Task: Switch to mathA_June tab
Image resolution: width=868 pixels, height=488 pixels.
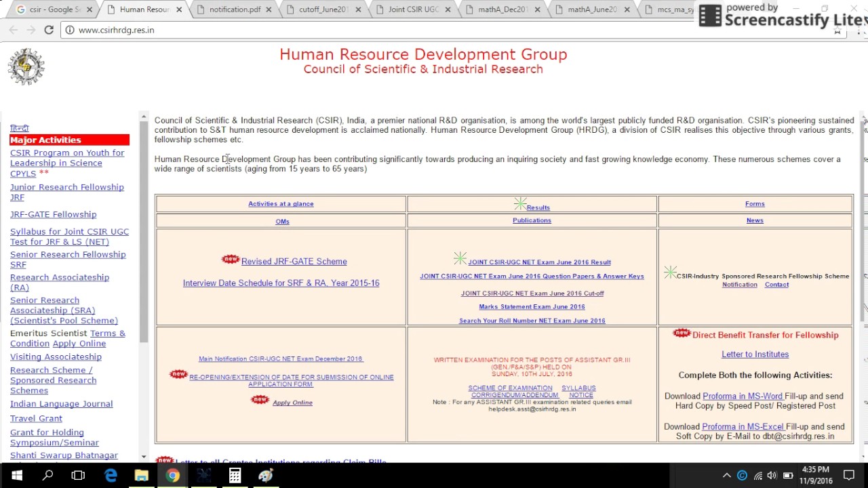Action: tap(593, 9)
